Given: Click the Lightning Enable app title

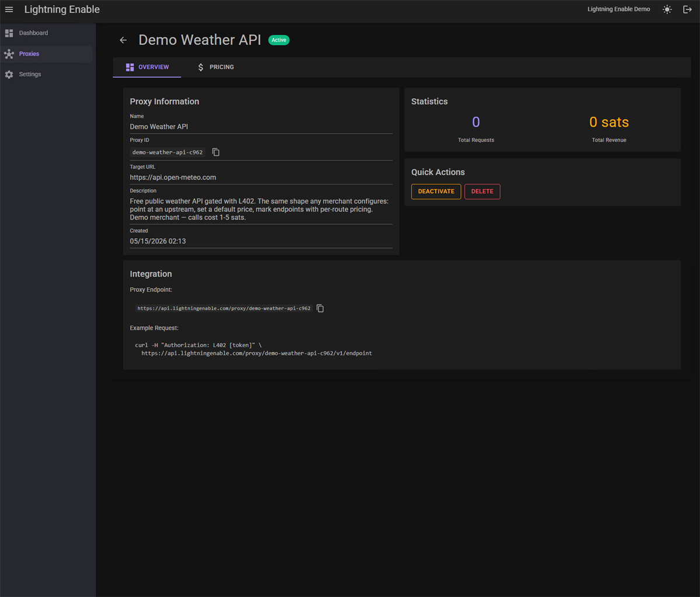Looking at the screenshot, I should (x=62, y=9).
